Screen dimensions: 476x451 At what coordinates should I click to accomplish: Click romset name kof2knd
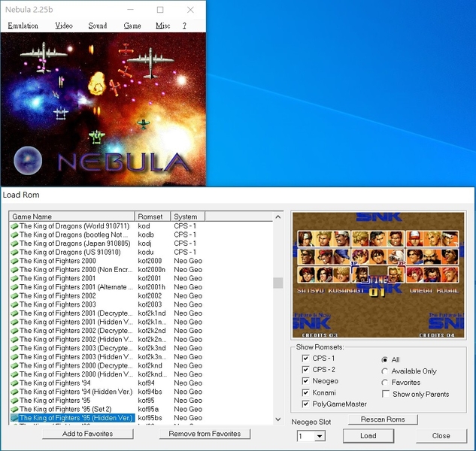click(150, 366)
